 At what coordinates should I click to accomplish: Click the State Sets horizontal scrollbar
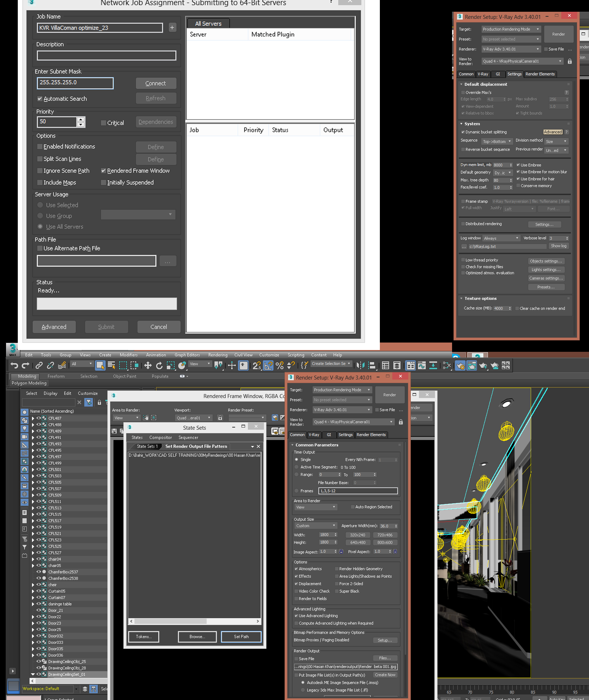pos(195,621)
